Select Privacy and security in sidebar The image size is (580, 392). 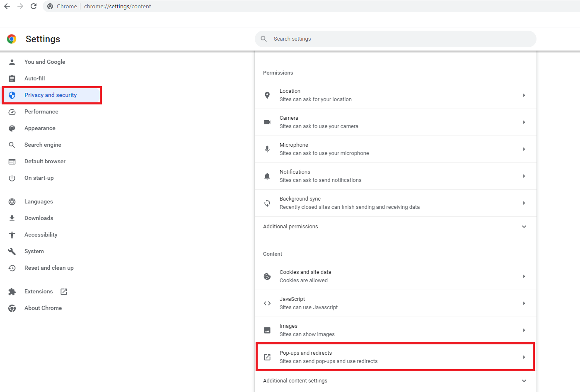point(51,95)
